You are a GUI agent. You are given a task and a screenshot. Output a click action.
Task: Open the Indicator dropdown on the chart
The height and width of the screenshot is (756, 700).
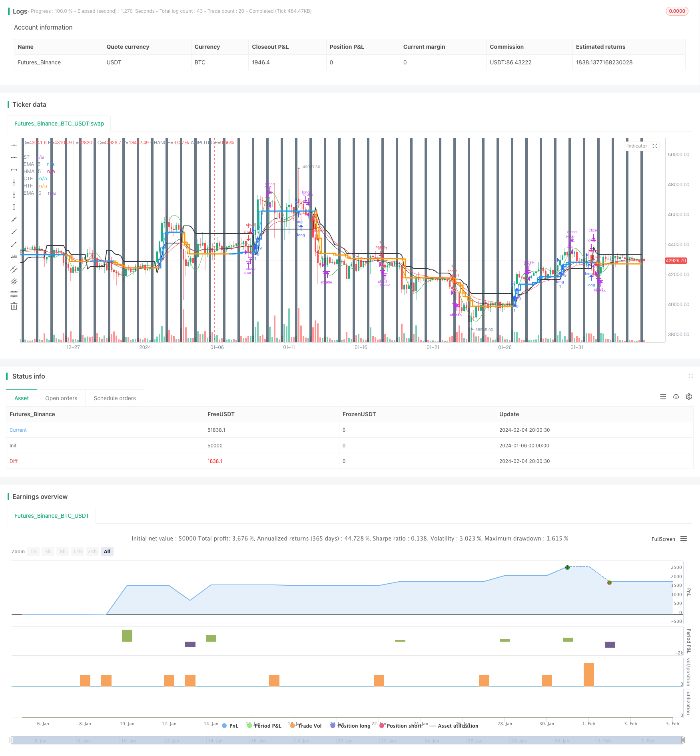[637, 146]
